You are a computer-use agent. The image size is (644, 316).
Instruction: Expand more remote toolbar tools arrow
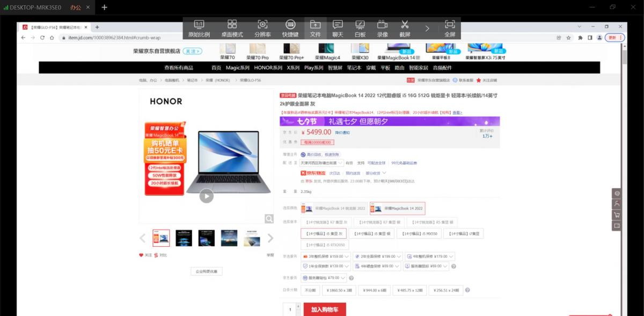click(x=427, y=28)
